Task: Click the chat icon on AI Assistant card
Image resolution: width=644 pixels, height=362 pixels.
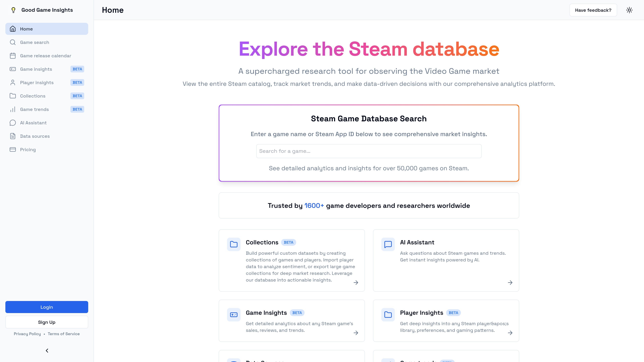Action: (388, 244)
